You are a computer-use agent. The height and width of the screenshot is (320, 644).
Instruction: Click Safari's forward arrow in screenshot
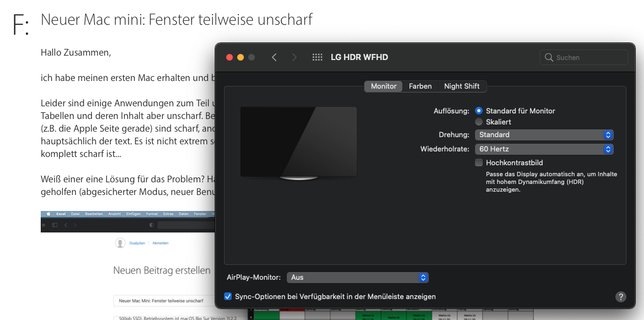pyautogui.click(x=75, y=225)
